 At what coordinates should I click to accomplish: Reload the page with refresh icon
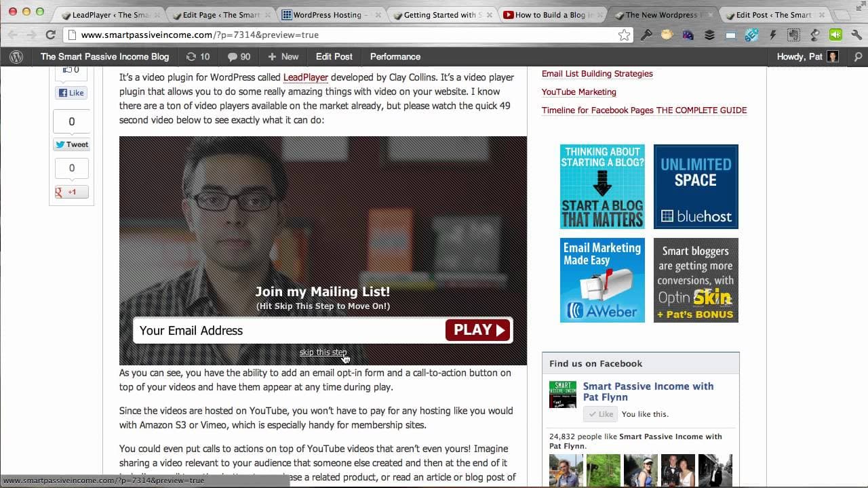pos(50,35)
